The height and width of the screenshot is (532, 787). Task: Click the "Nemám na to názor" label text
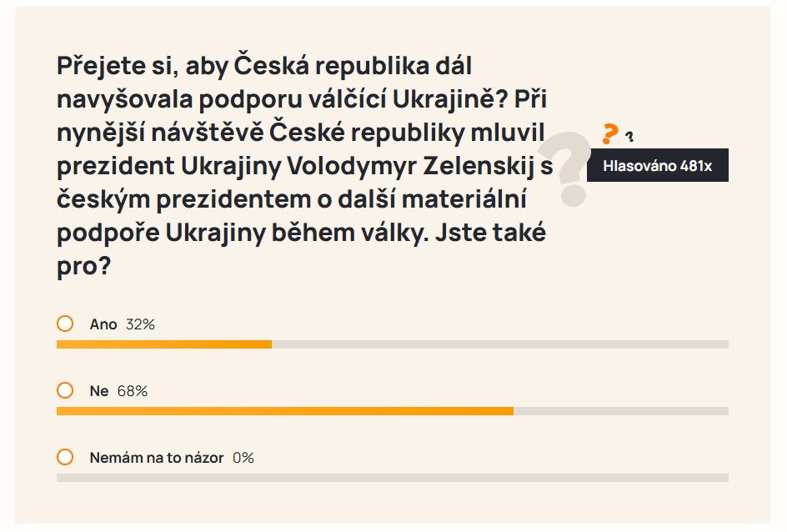(x=157, y=458)
